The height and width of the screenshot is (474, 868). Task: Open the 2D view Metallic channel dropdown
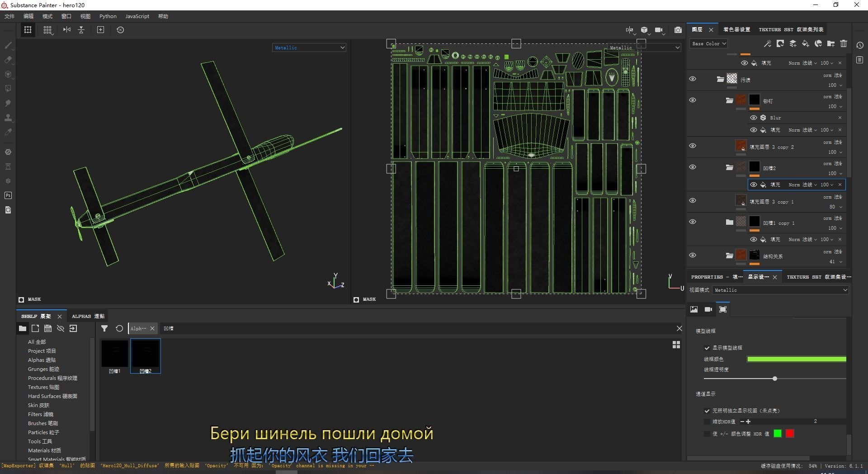point(644,47)
